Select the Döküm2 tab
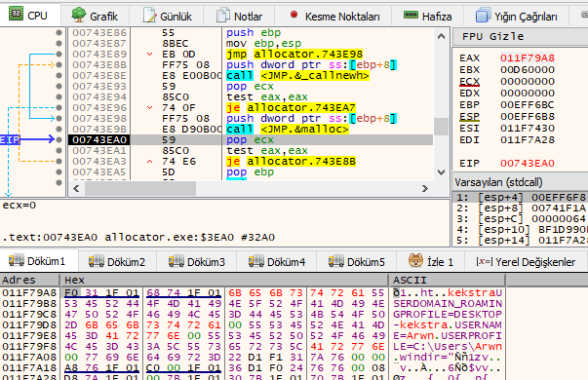Screen dimensions: 588x380 (x=117, y=261)
